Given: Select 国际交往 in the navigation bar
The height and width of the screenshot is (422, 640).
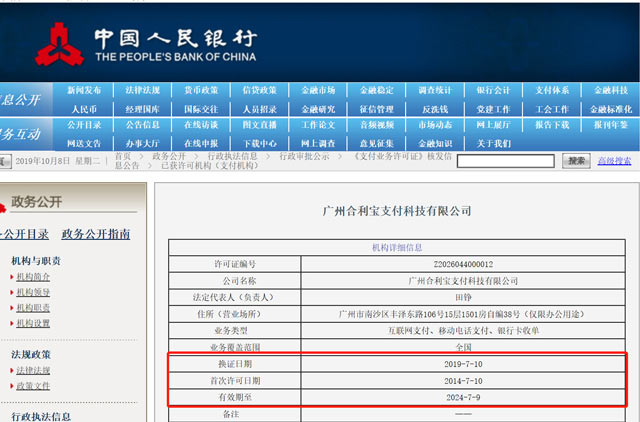Looking at the screenshot, I should pos(201,109).
